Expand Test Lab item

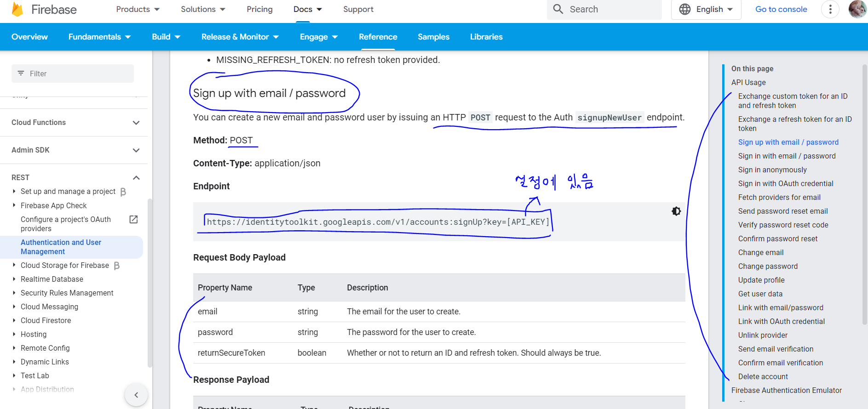click(14, 375)
